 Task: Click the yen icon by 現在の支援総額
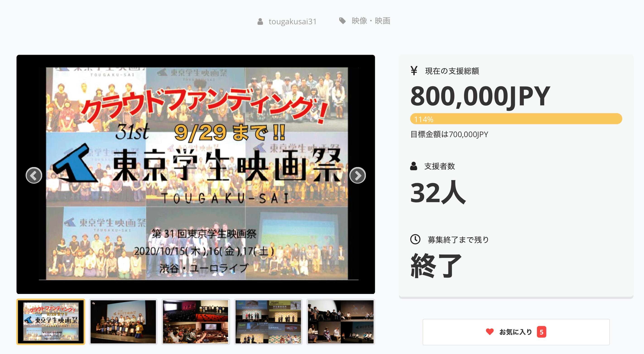414,70
